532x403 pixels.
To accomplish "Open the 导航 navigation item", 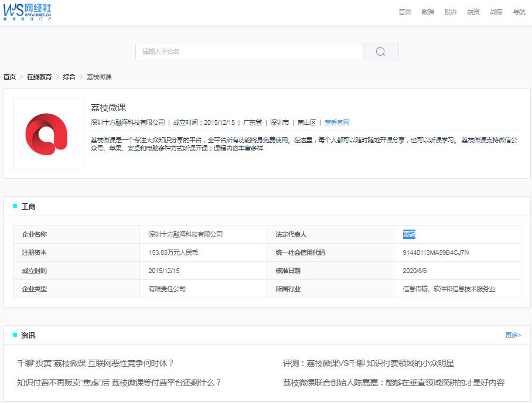I will (518, 11).
